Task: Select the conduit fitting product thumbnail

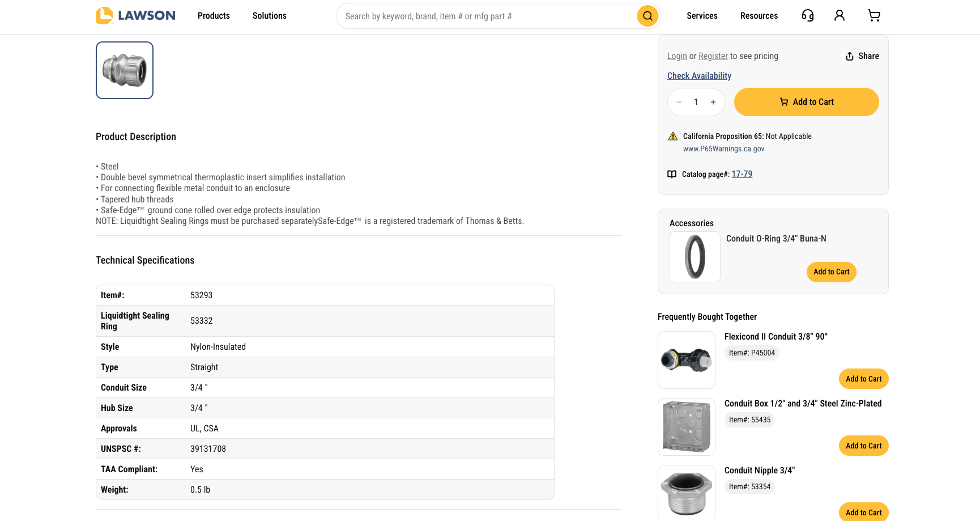Action: pos(125,70)
